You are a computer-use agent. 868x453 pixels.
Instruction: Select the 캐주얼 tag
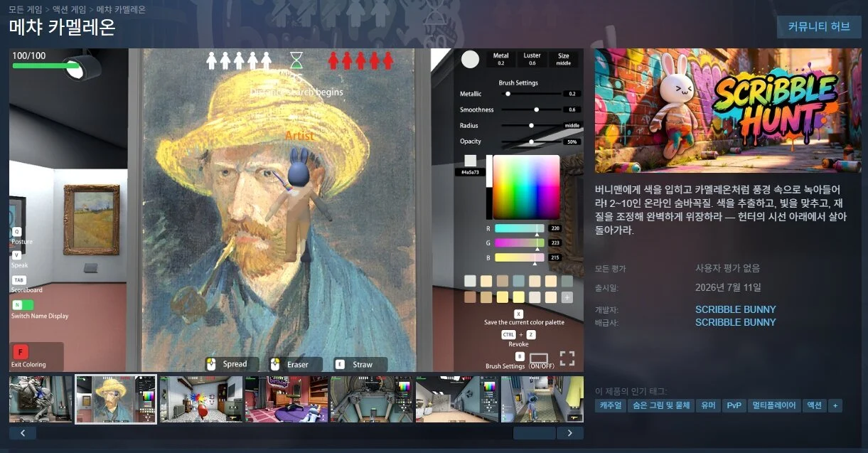[610, 405]
